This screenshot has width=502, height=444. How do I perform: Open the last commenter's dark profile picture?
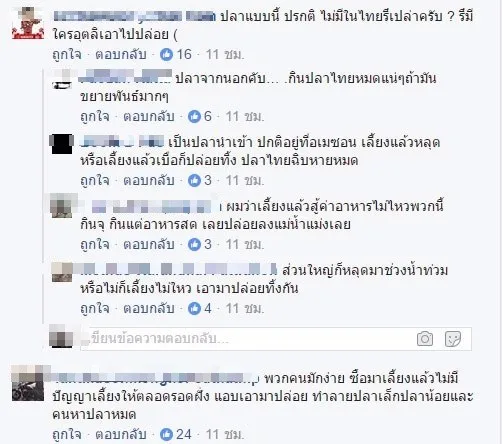[x=28, y=384]
